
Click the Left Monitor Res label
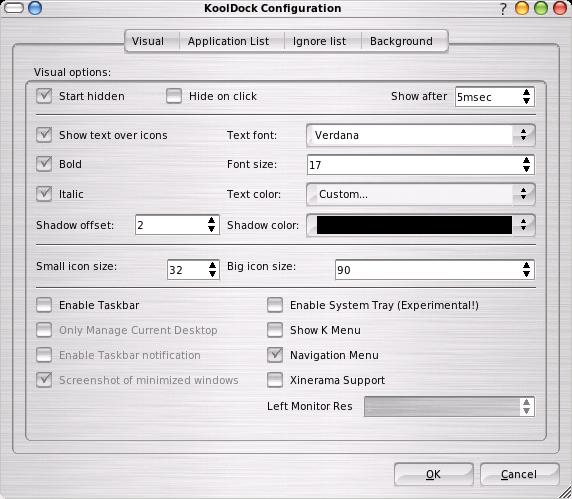309,406
